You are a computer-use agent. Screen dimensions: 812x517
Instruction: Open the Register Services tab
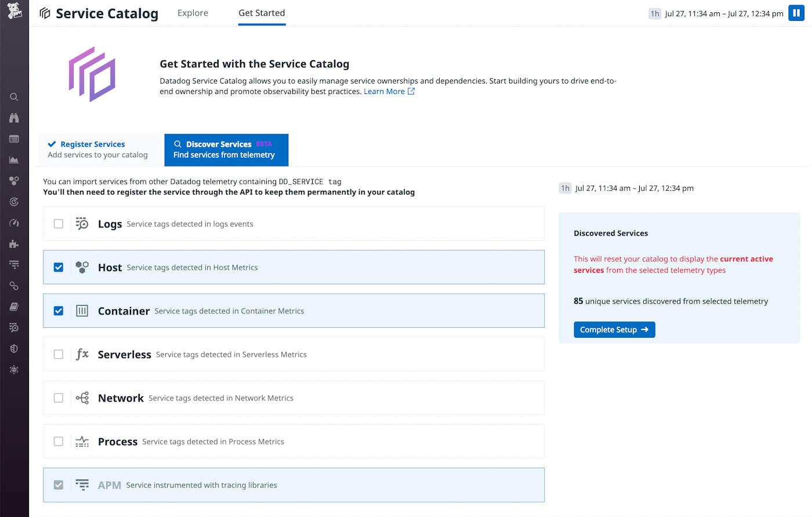(100, 150)
